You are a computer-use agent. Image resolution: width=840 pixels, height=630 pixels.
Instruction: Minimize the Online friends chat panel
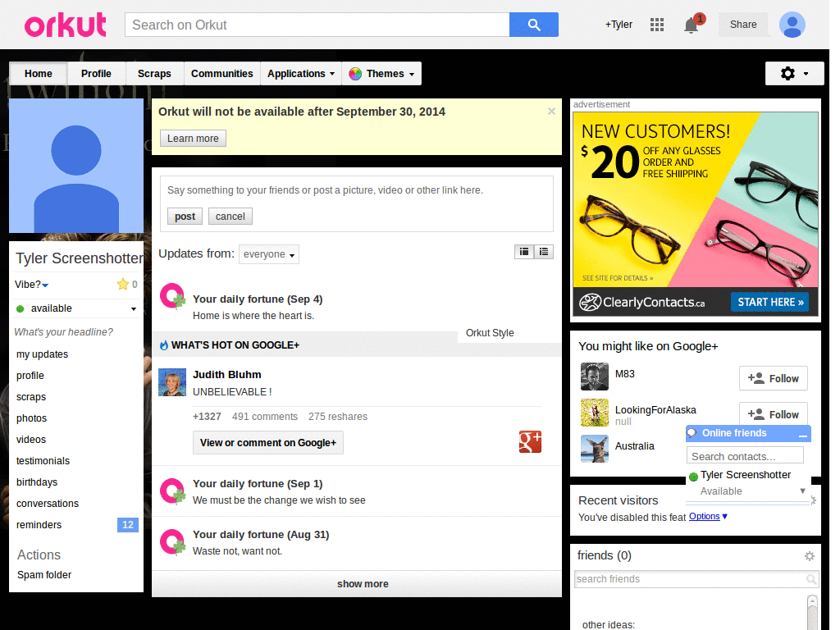802,435
